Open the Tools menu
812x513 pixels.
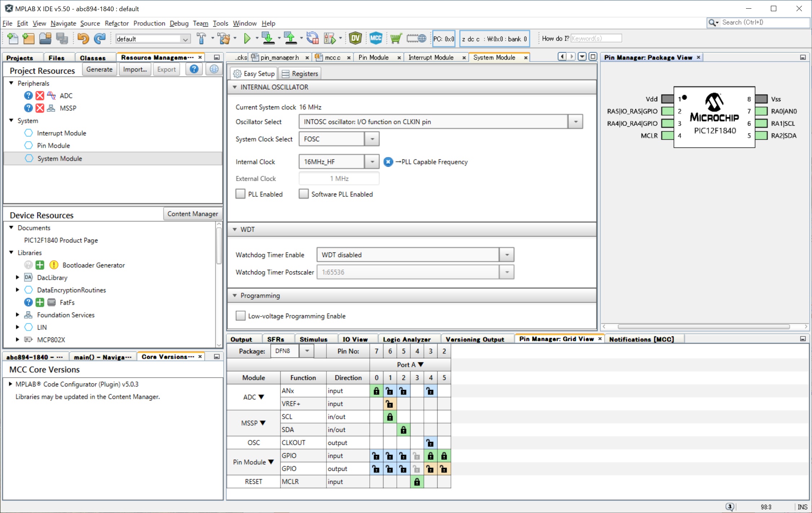coord(220,23)
